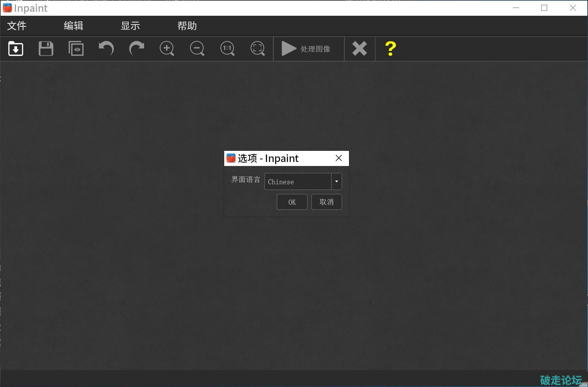Image resolution: width=588 pixels, height=387 pixels.
Task: Click the redo arrow icon
Action: pyautogui.click(x=136, y=49)
